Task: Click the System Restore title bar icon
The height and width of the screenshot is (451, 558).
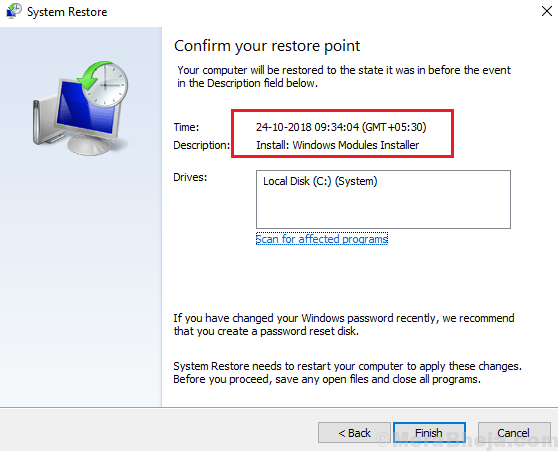Action: pyautogui.click(x=14, y=11)
